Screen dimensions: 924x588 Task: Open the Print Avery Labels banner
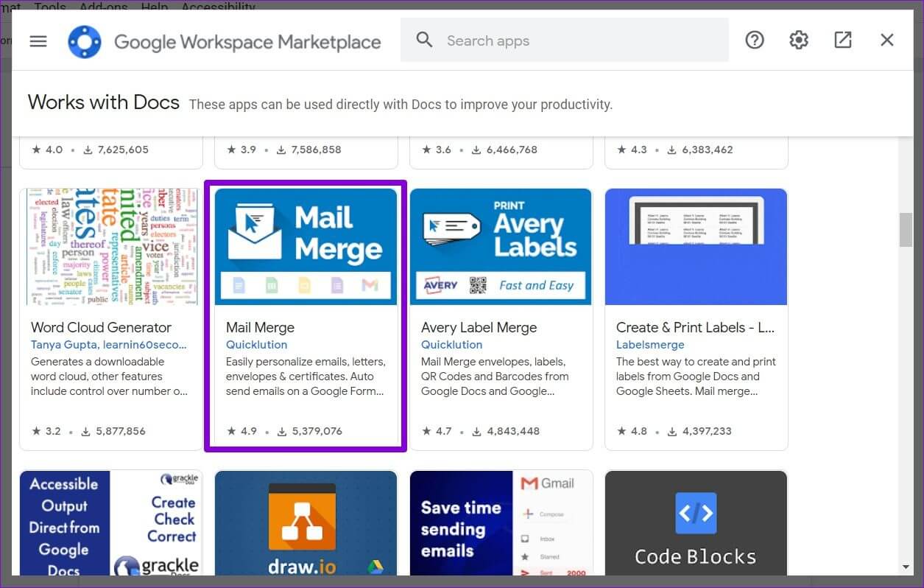click(501, 246)
